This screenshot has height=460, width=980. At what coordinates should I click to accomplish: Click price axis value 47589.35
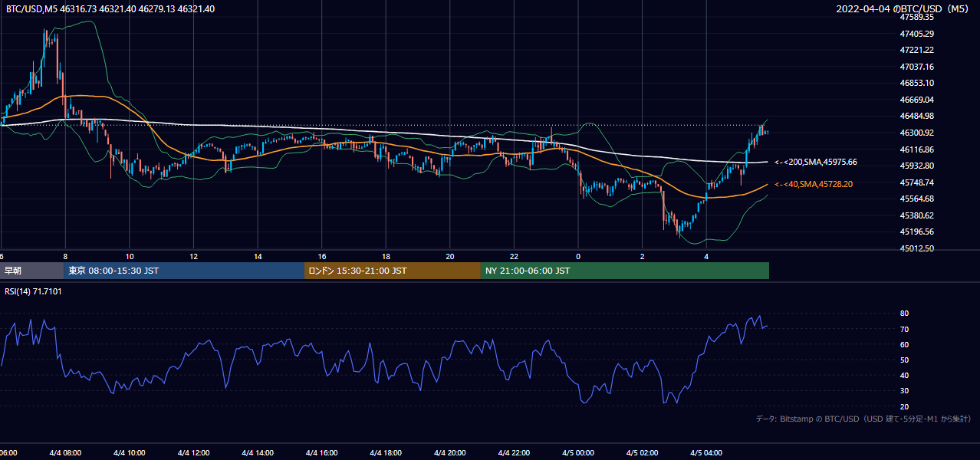(916, 17)
